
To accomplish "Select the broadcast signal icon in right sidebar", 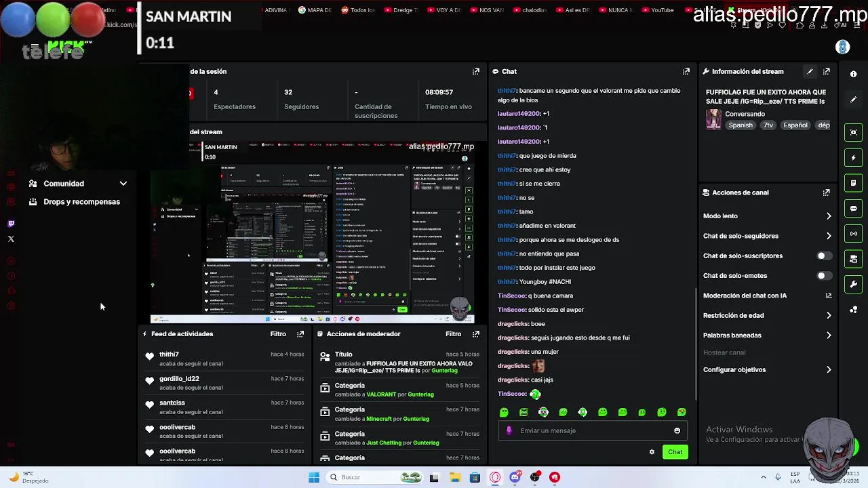I will click(x=854, y=234).
